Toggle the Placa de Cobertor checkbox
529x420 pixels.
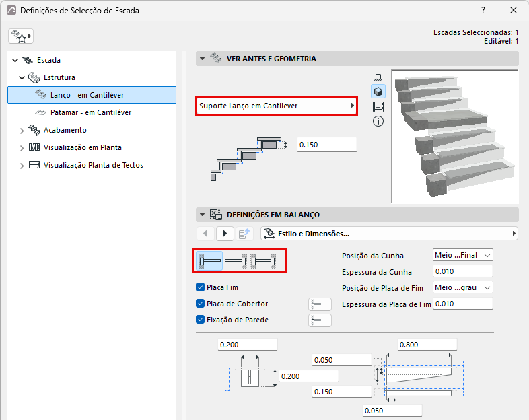200,304
